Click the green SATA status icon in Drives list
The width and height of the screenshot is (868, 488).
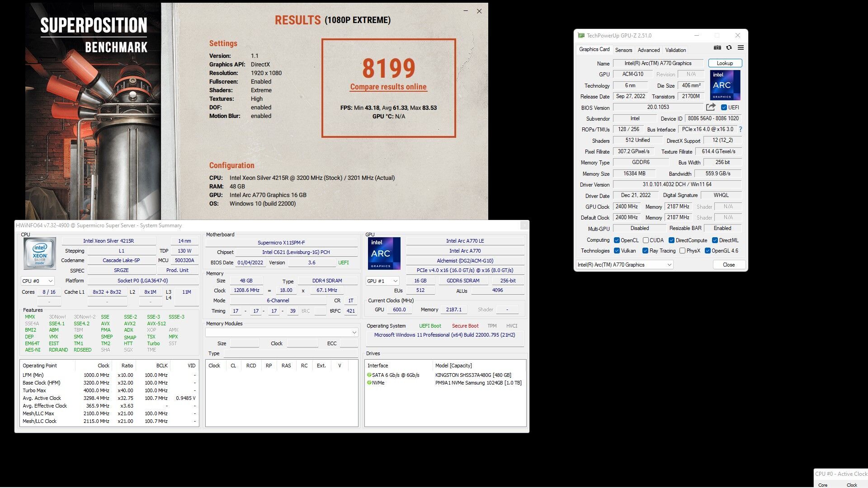coord(369,375)
